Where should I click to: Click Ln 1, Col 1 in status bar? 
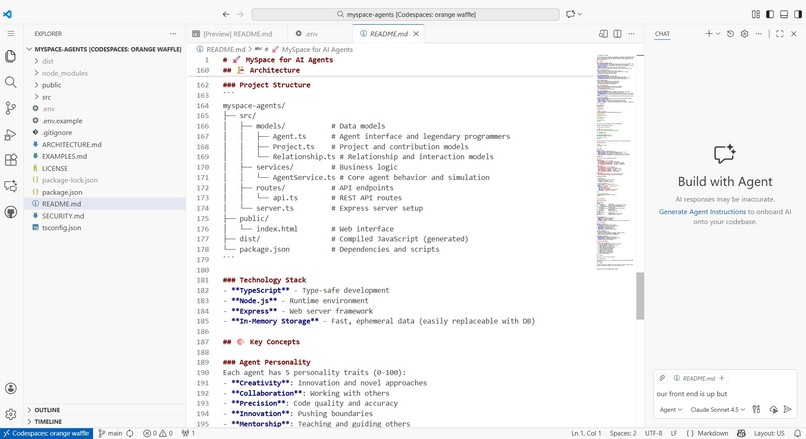[587, 433]
